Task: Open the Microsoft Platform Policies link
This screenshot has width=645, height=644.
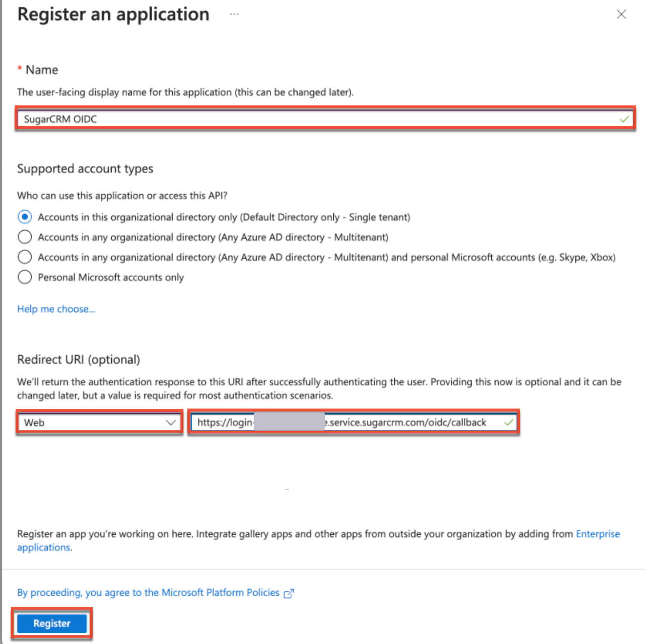Action: point(215,592)
